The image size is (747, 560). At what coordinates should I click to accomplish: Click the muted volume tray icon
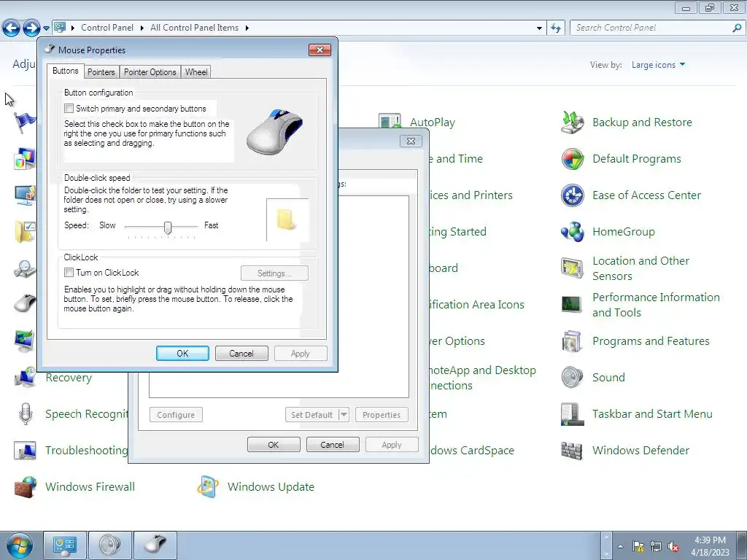673,547
